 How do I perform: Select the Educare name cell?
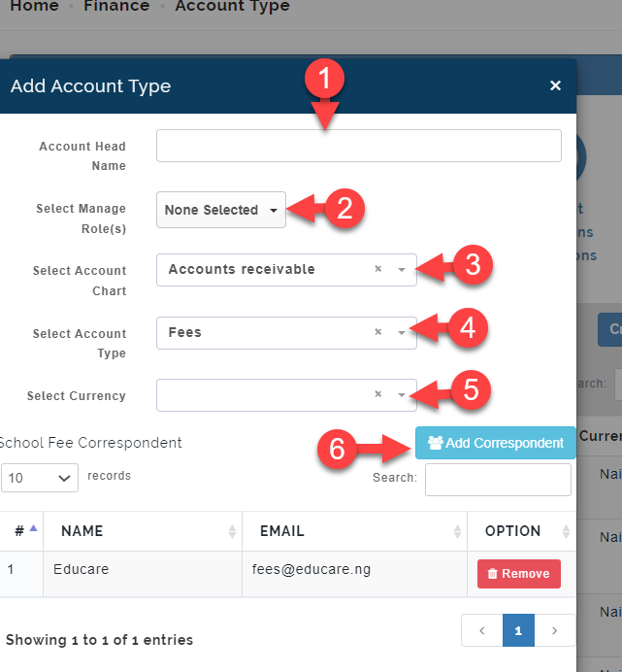coord(143,573)
